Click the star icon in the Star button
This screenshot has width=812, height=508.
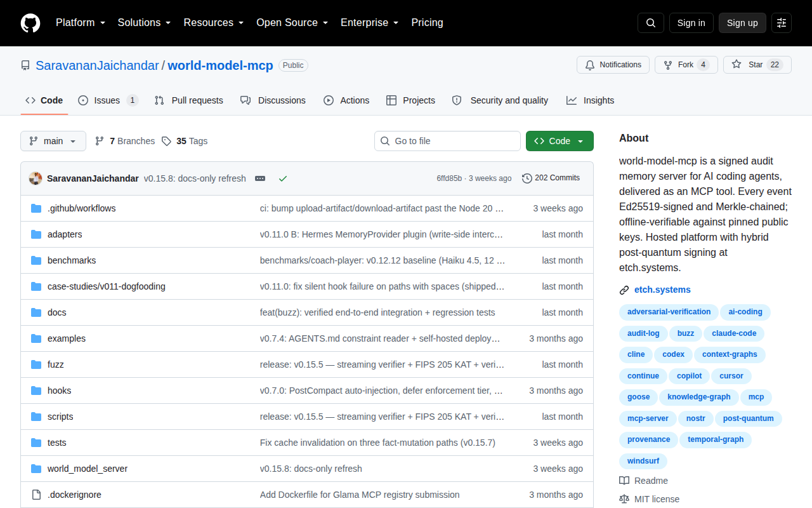737,65
